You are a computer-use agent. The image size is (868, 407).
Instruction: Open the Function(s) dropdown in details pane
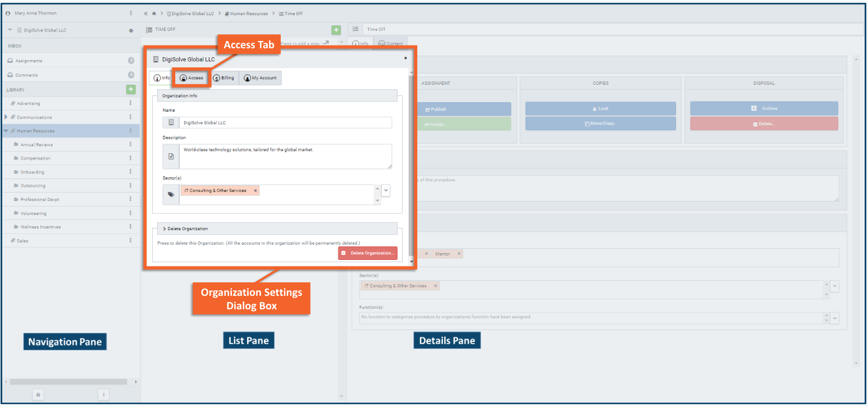(834, 318)
